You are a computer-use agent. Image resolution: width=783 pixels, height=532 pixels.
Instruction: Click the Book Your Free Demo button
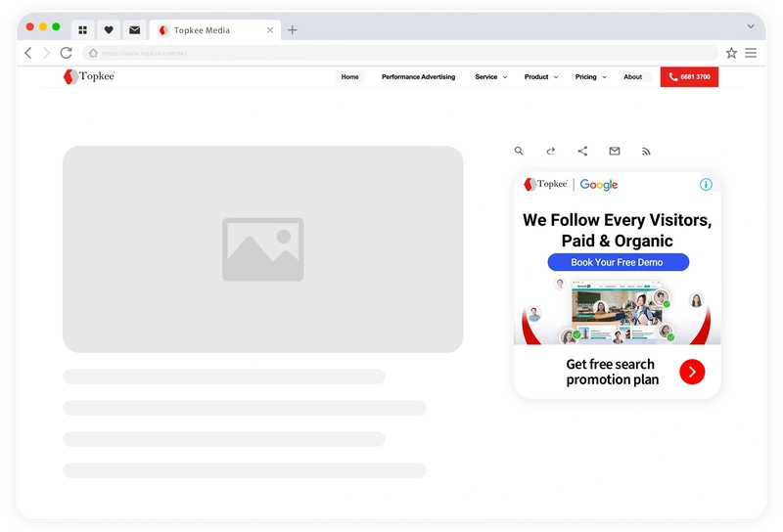[618, 262]
